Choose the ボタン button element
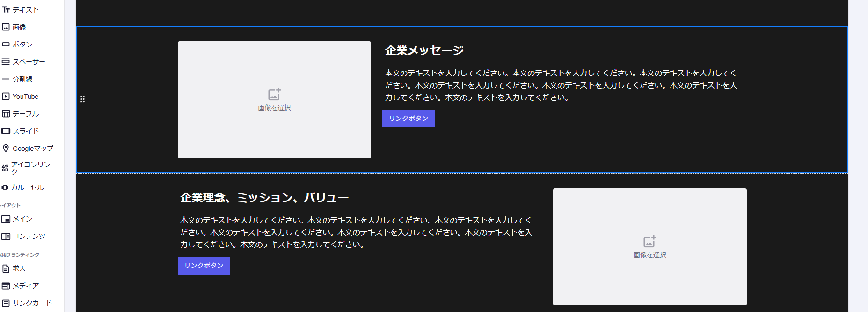 click(x=22, y=45)
